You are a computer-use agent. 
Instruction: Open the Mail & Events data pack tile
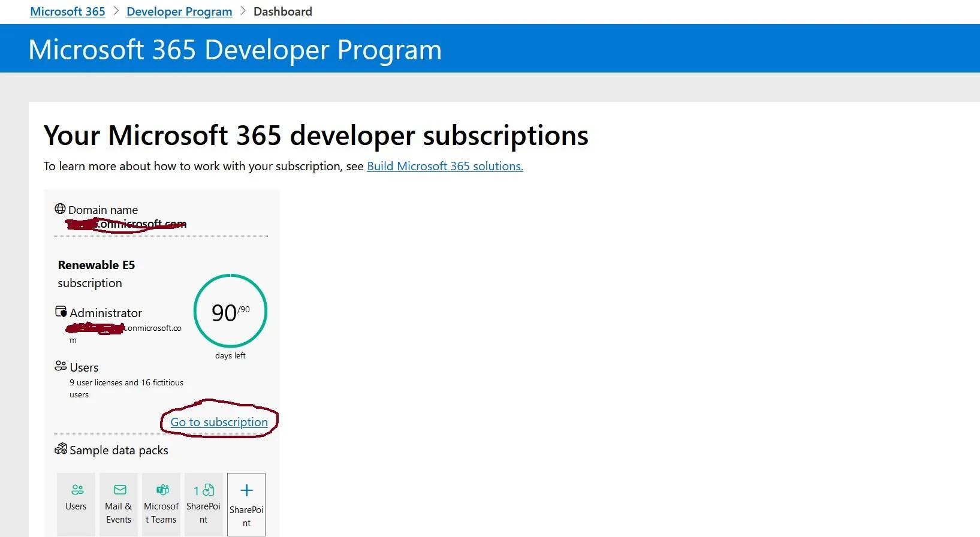pyautogui.click(x=119, y=504)
